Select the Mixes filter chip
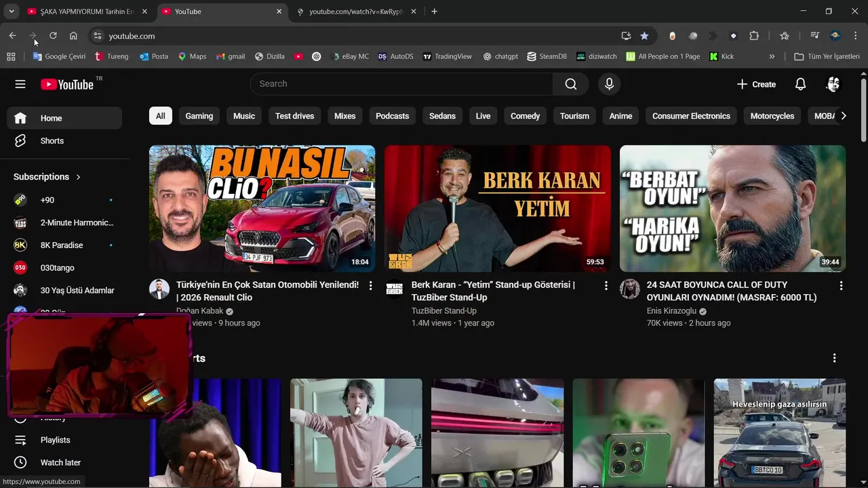This screenshot has height=488, width=868. 344,116
